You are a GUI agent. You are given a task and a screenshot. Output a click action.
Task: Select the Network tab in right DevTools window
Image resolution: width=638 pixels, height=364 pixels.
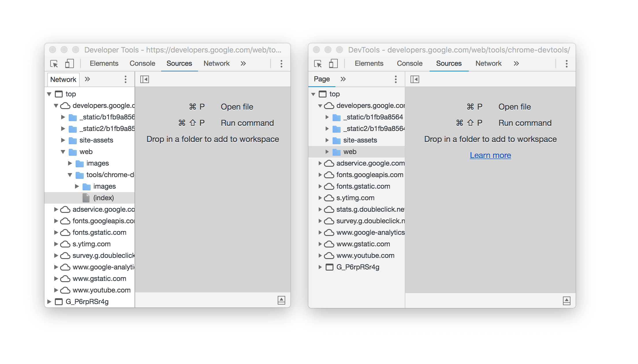[488, 63]
